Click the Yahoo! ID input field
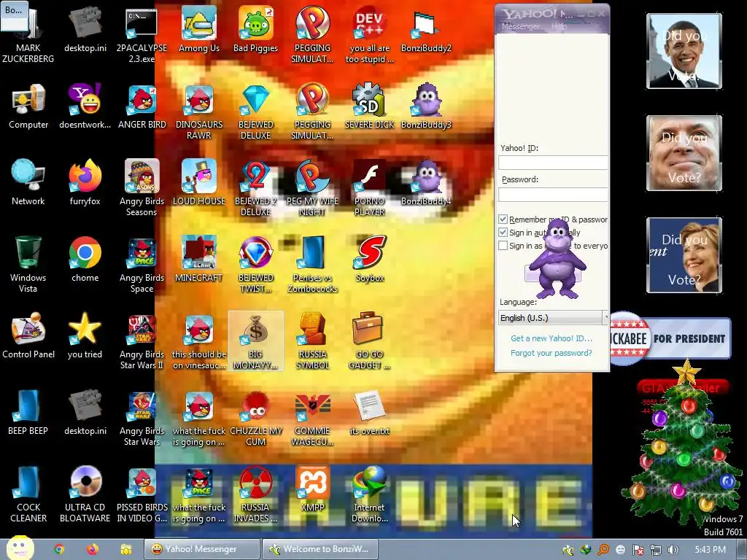The height and width of the screenshot is (560, 747). point(553,163)
